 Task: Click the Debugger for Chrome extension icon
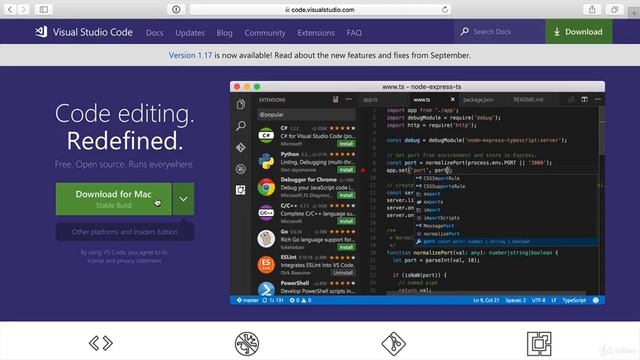tap(266, 187)
